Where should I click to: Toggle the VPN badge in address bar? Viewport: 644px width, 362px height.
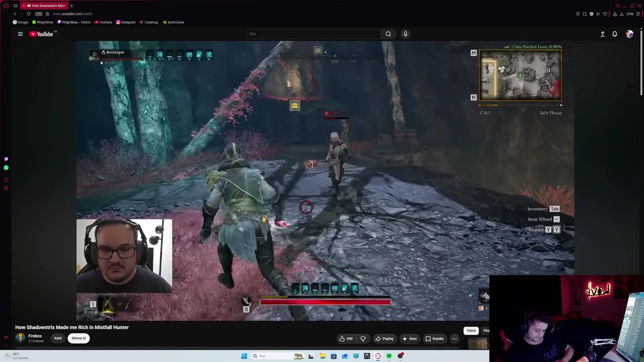coord(39,14)
